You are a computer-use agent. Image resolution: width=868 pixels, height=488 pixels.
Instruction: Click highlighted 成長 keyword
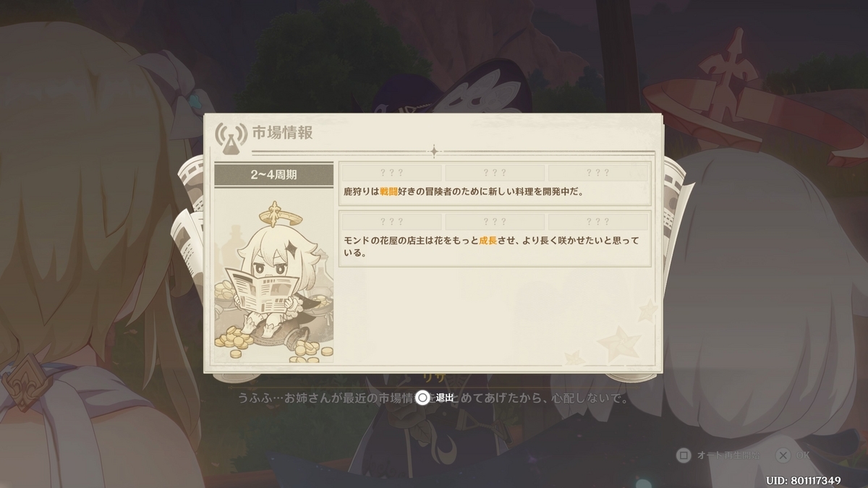coord(488,241)
